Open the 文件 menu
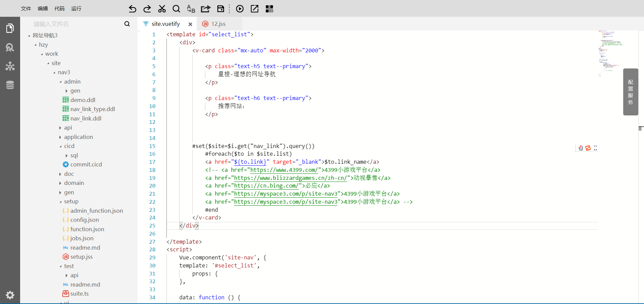This screenshot has width=644, height=304. (26, 8)
